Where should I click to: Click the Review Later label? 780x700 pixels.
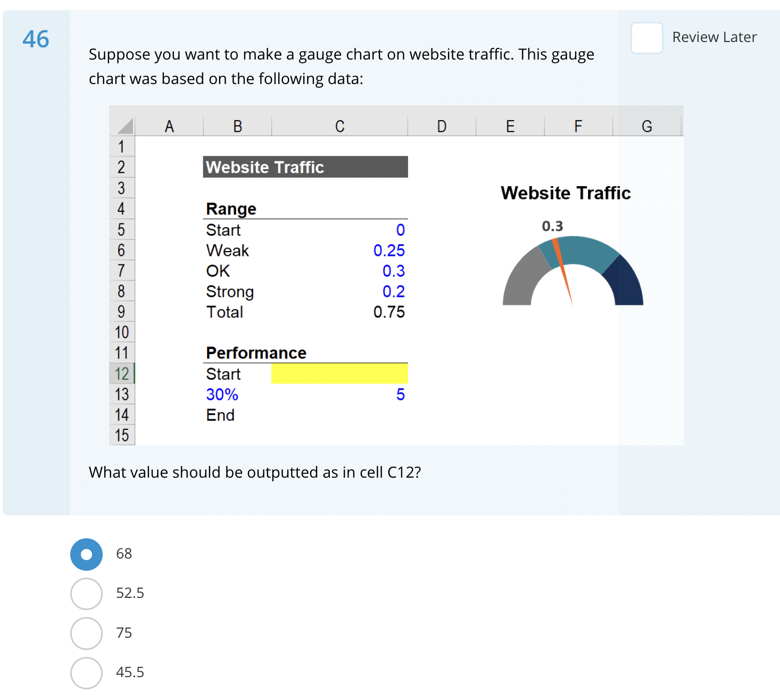[714, 37]
